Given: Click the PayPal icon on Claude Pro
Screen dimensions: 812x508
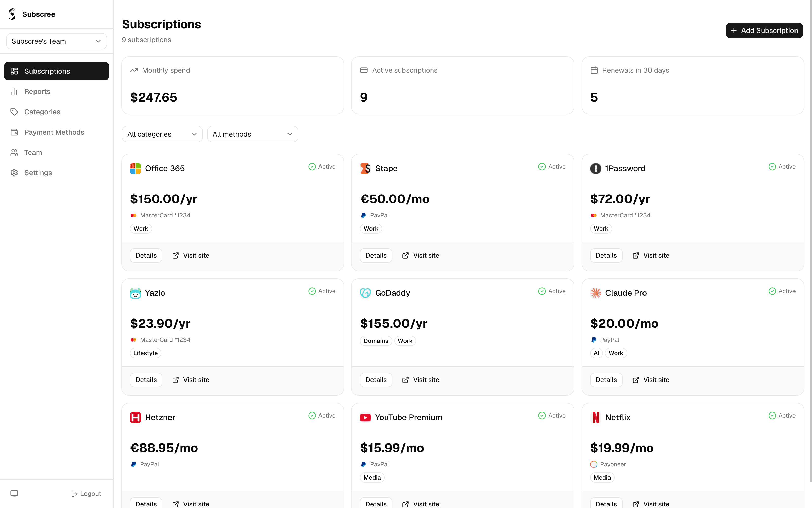Looking at the screenshot, I should click(594, 340).
